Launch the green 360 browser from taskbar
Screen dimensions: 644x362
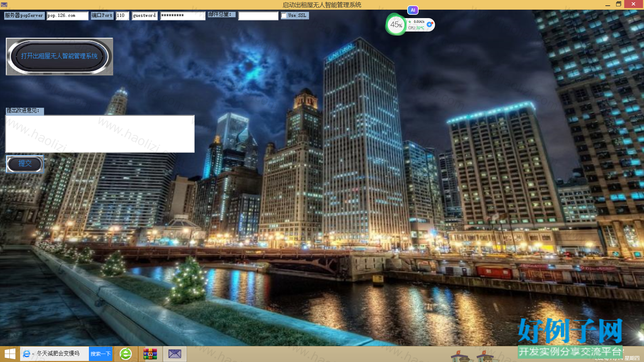click(126, 354)
